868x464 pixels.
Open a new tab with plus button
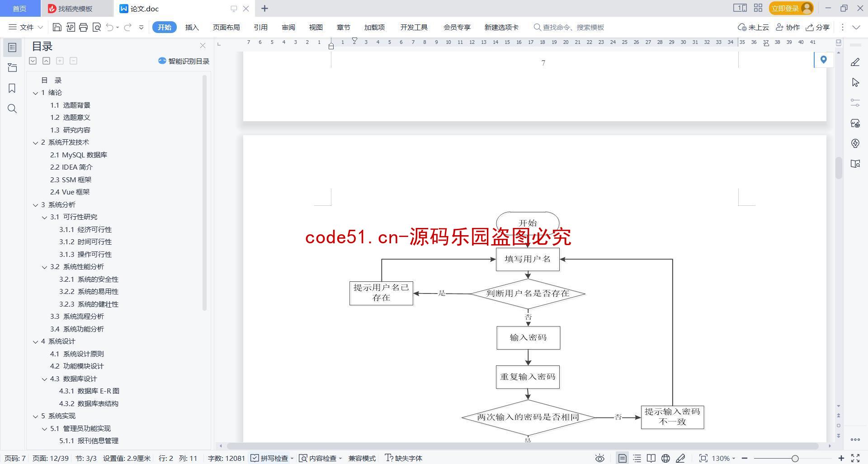click(x=264, y=9)
